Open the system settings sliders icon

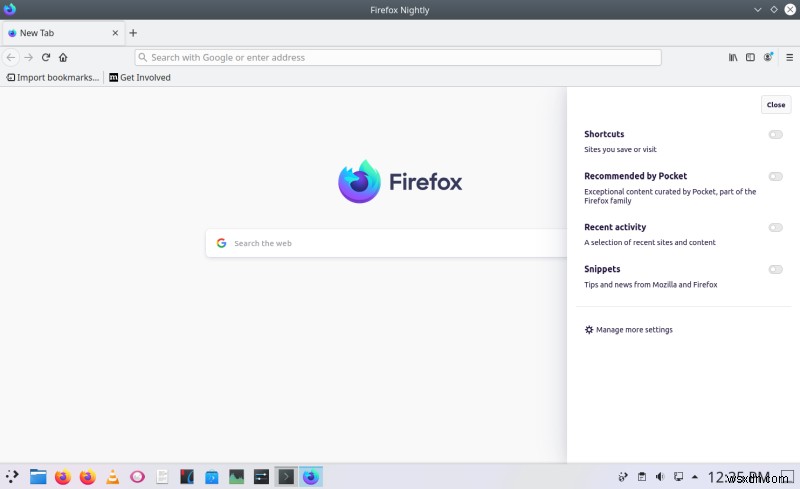tap(261, 477)
